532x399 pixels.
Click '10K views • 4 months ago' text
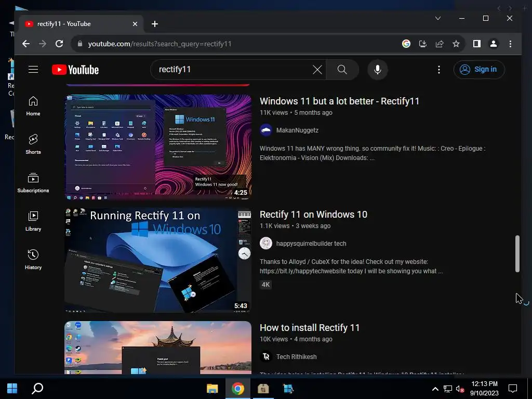coord(296,339)
